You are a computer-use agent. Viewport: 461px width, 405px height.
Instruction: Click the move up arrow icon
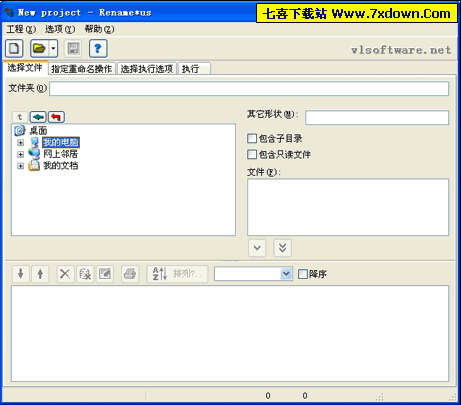[40, 274]
